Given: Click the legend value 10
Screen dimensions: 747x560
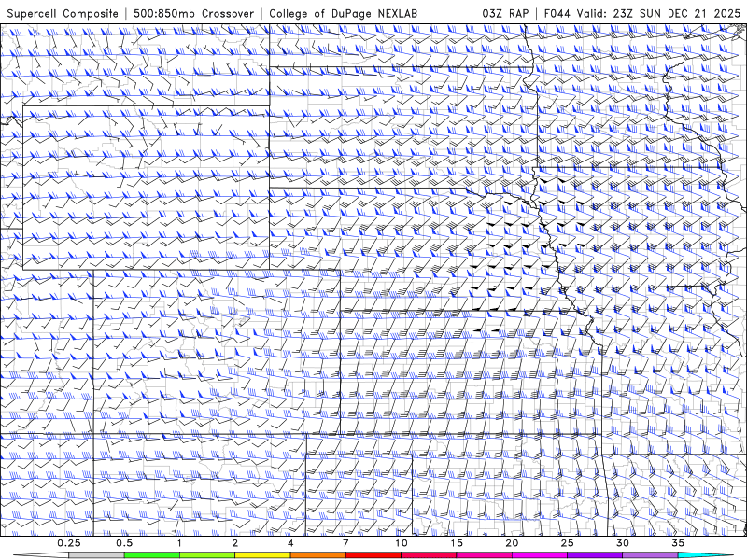Looking at the screenshot, I should (x=402, y=543).
